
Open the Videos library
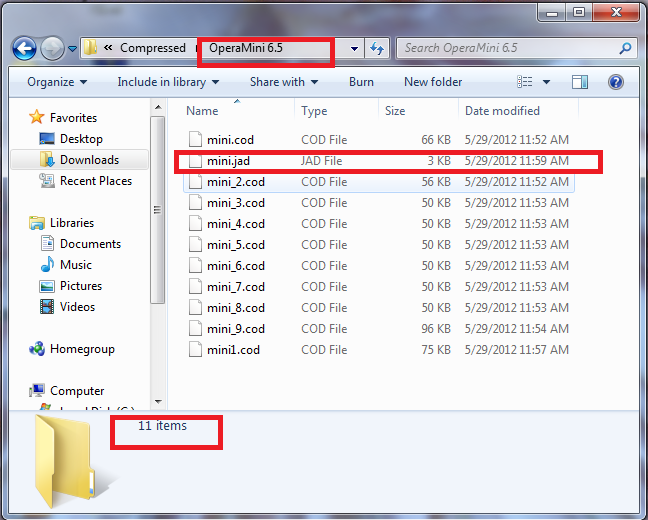pyautogui.click(x=77, y=307)
